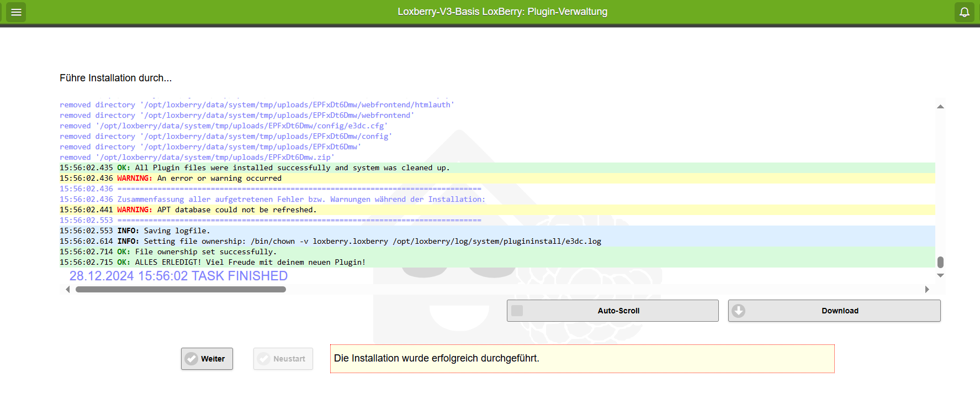Screen dimensions: 980x398
Task: Click the horizontal scrollbar's left arrow
Action: pos(67,290)
